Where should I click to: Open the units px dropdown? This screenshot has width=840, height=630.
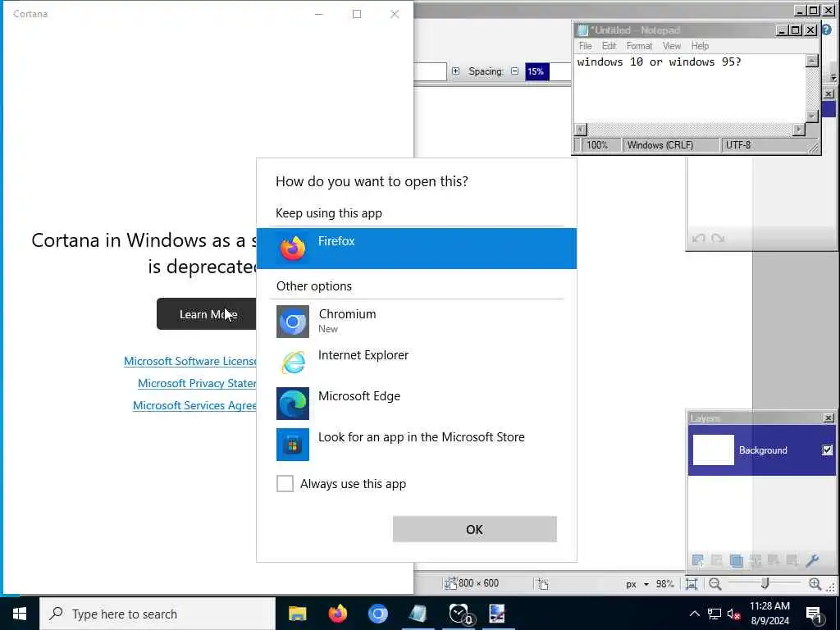[x=637, y=584]
